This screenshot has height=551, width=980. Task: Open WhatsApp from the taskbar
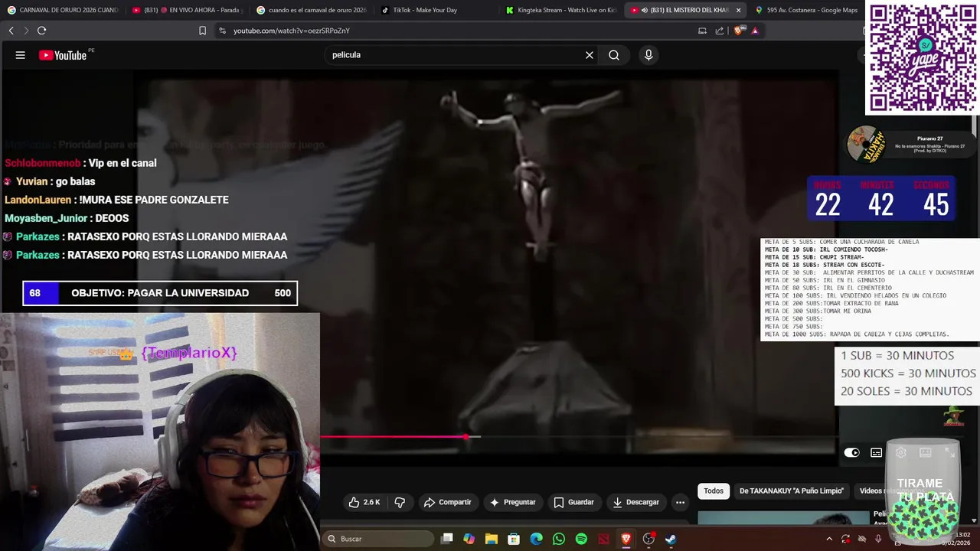tap(559, 539)
